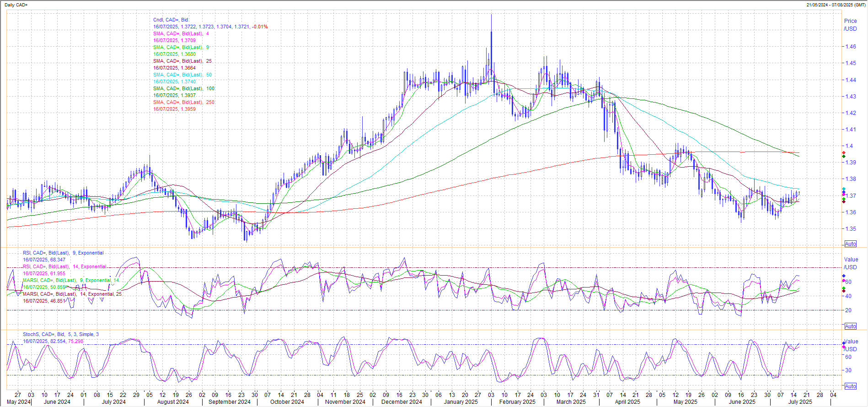This screenshot has width=868, height=407.
Task: Select the SMA 4 legend label
Action: [181, 33]
